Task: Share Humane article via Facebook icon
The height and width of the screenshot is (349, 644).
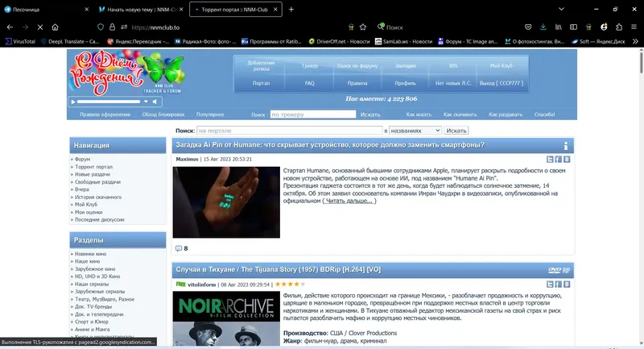Action: coord(558,159)
